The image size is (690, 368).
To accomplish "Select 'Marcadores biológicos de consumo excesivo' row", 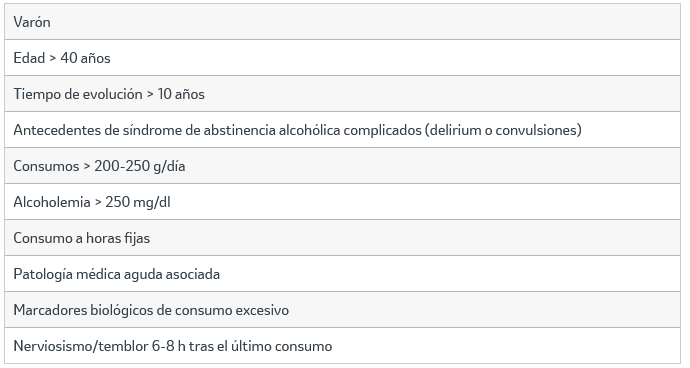I will [342, 310].
